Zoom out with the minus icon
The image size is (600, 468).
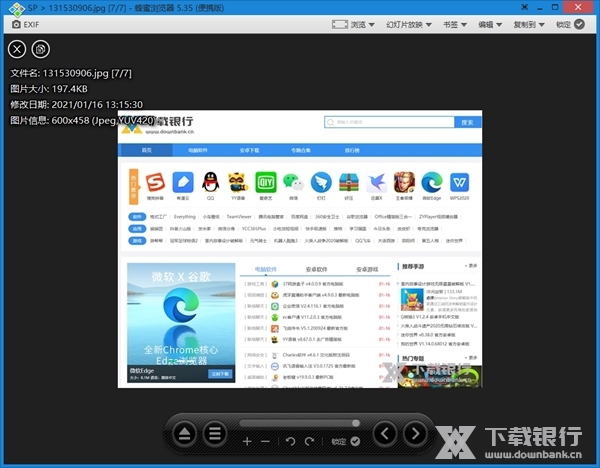(x=265, y=441)
